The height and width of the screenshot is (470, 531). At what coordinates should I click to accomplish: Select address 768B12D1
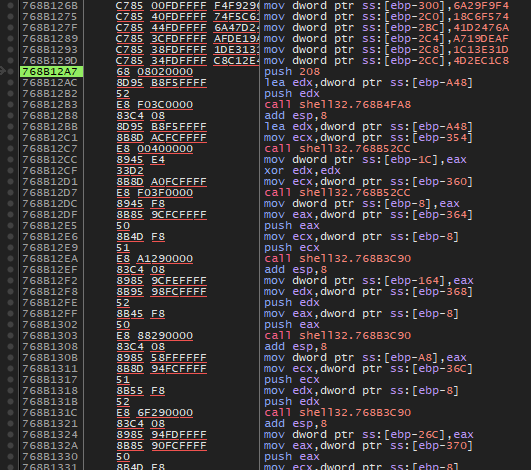[50, 182]
